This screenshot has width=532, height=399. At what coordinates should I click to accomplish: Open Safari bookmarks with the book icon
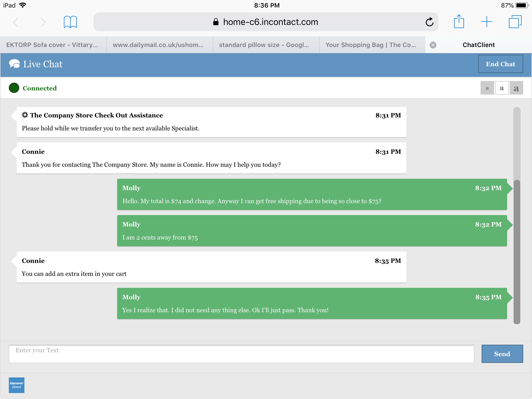pyautogui.click(x=70, y=22)
